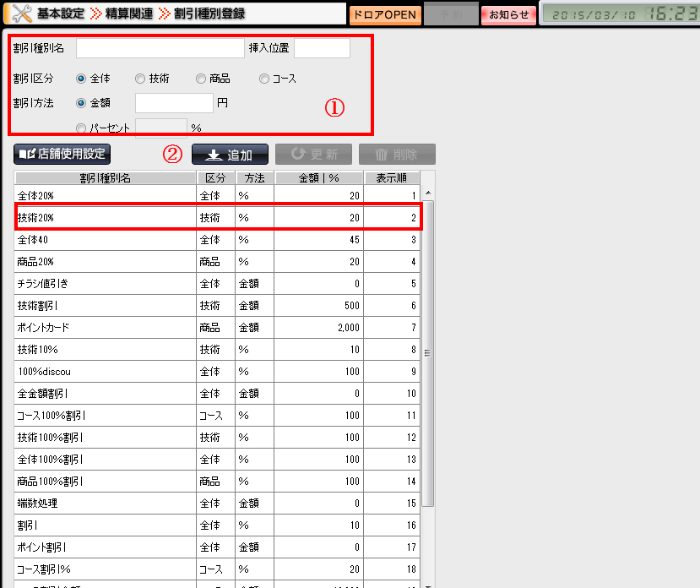
Task: Choose the コース radio option
Action: pyautogui.click(x=264, y=79)
